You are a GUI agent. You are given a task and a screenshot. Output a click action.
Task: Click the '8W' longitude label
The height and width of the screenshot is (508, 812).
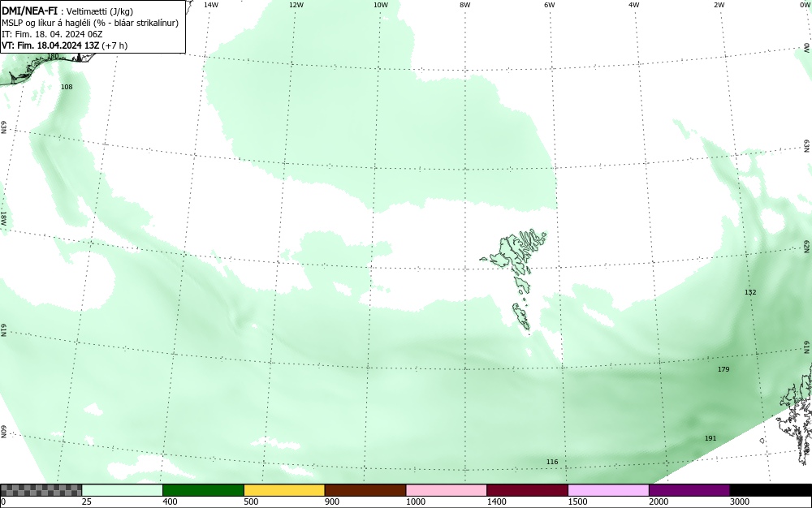pos(465,5)
